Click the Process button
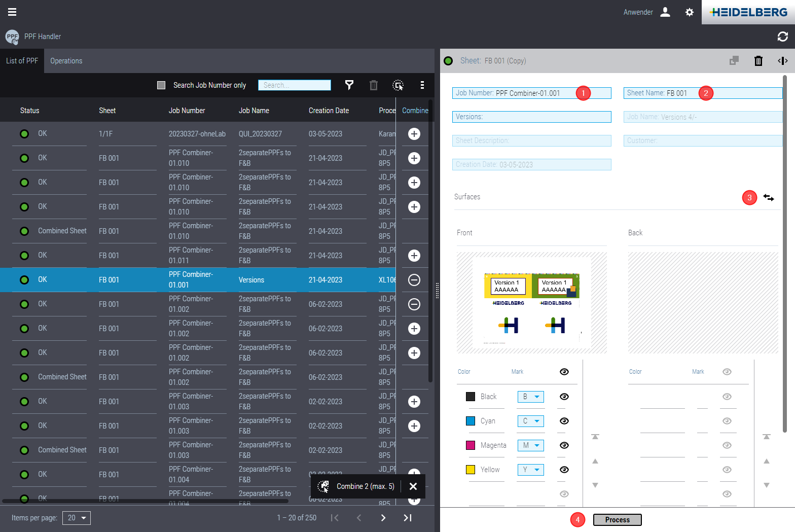Screen dimensions: 795x532 tap(617, 520)
